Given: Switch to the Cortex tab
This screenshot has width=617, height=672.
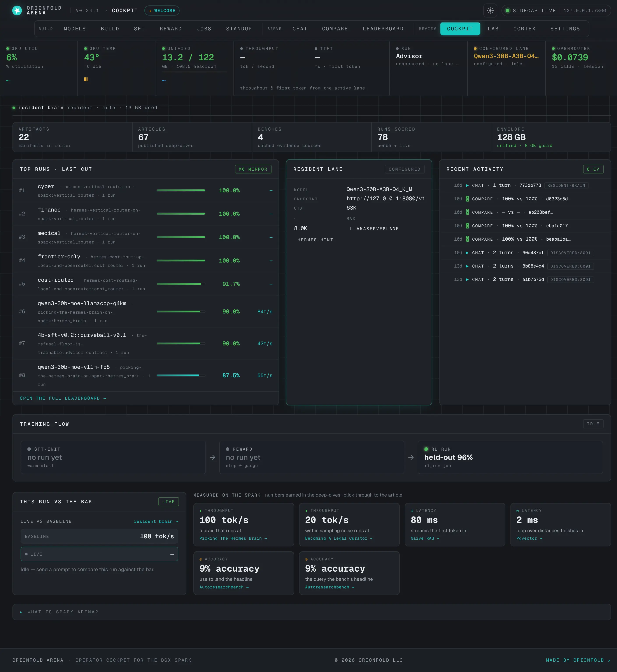Looking at the screenshot, I should pyautogui.click(x=524, y=29).
